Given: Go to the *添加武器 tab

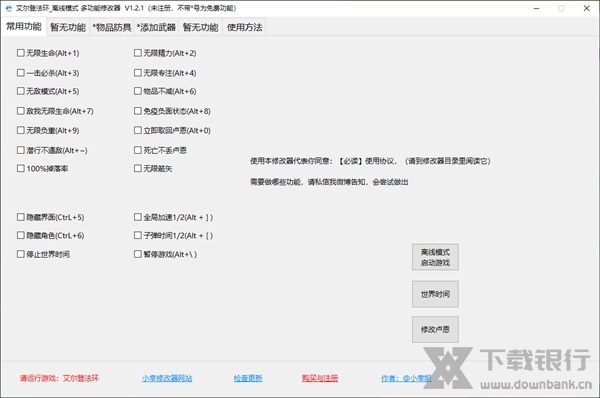Looking at the screenshot, I should point(156,27).
